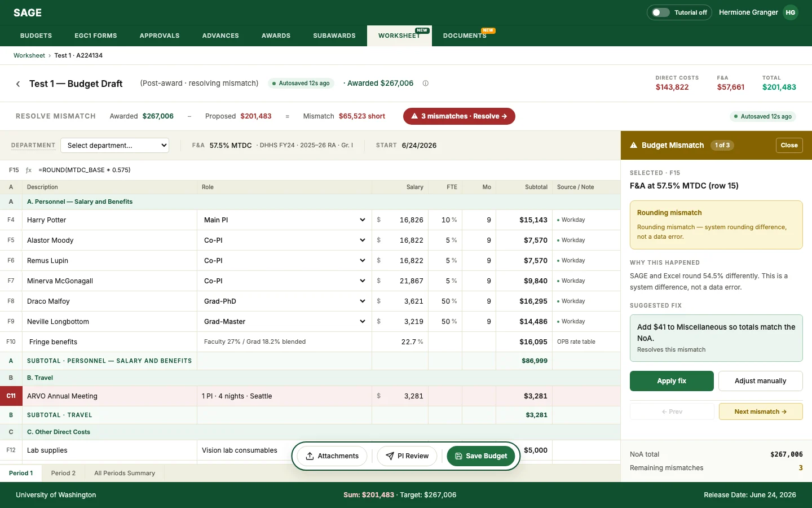Switch to EGC1 Forms tab
Image resolution: width=812 pixels, height=508 pixels.
tap(96, 36)
